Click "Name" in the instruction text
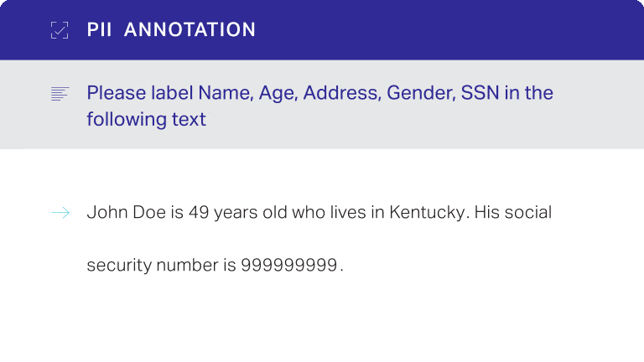644x362 pixels. pyautogui.click(x=226, y=93)
